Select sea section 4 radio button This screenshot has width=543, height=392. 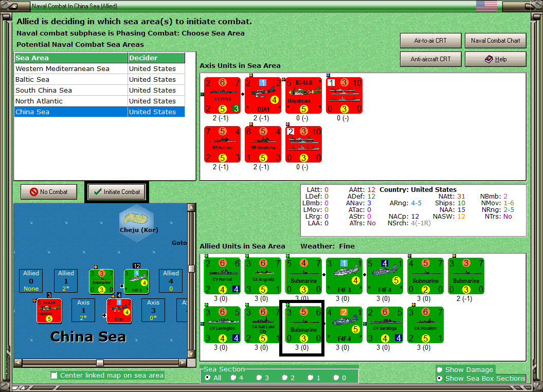233,378
